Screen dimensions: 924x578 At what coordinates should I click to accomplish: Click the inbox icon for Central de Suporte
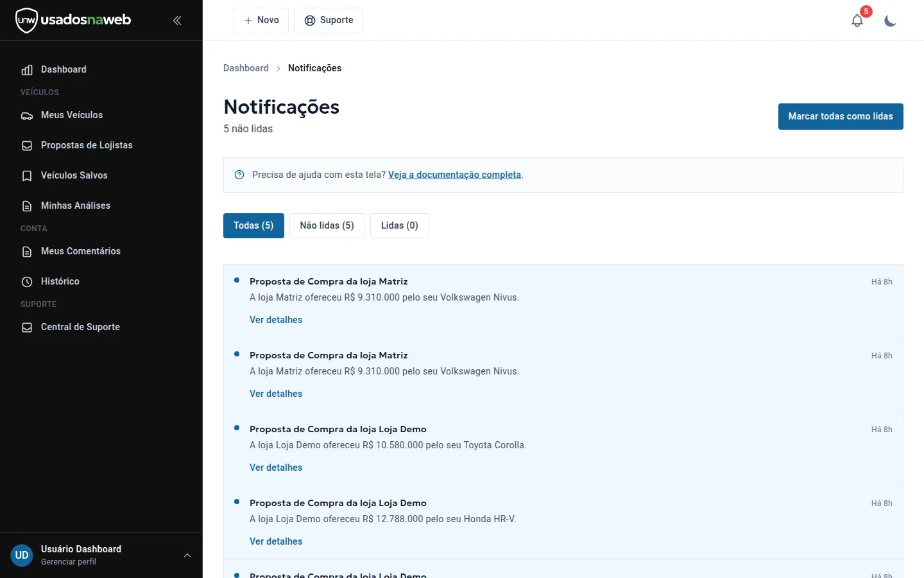tap(27, 328)
